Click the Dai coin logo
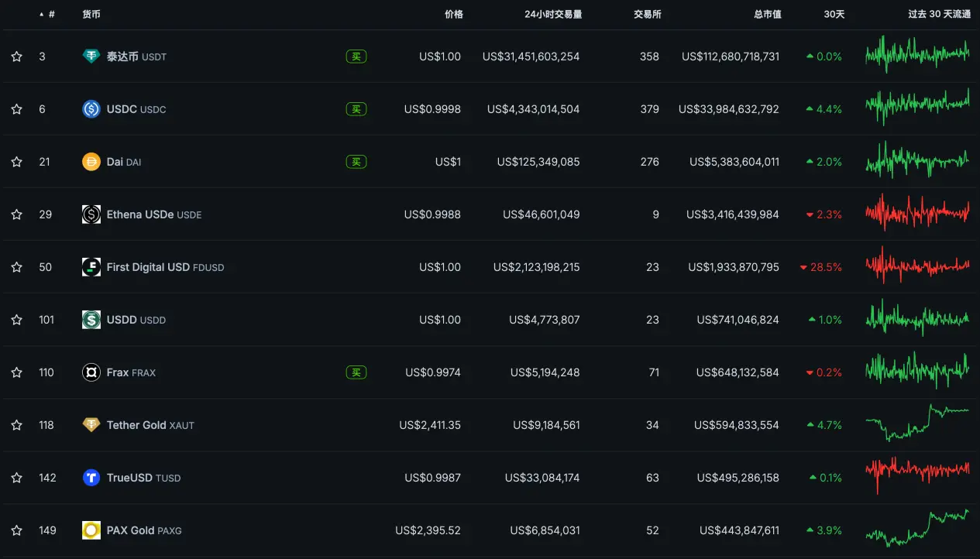980x559 pixels. 91,162
